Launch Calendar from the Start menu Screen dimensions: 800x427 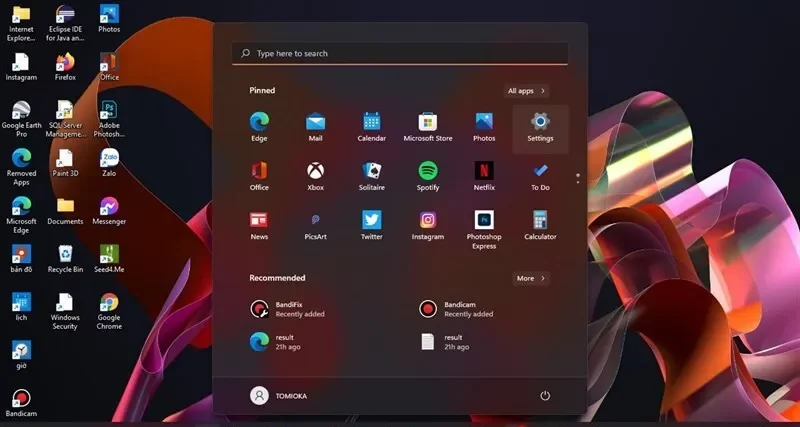[x=371, y=128]
